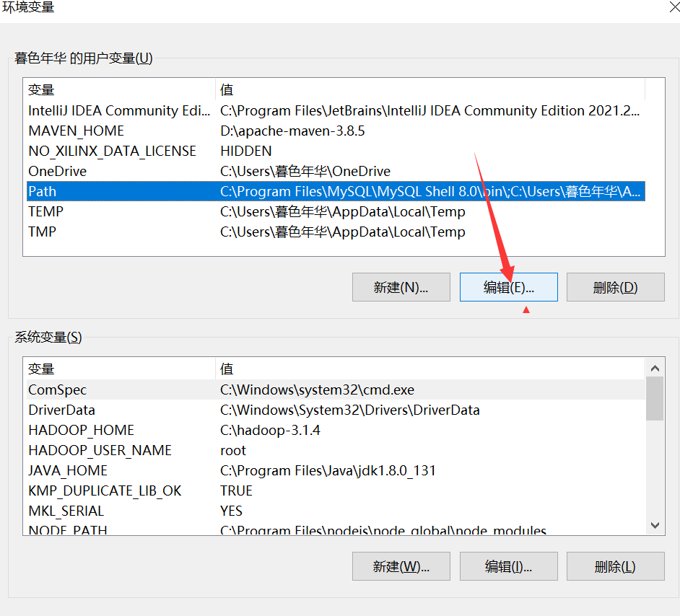The width and height of the screenshot is (680, 616).
Task: Click the scrollbar down arrow in system variables
Action: (x=655, y=525)
